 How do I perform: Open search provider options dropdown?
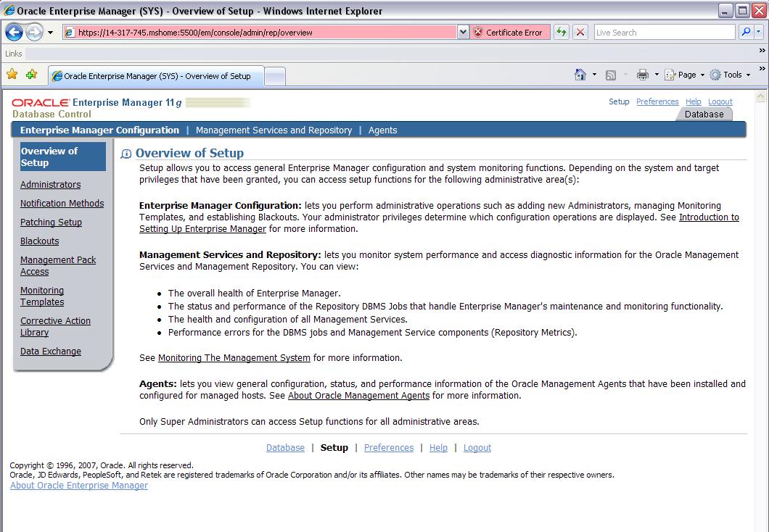tap(758, 33)
